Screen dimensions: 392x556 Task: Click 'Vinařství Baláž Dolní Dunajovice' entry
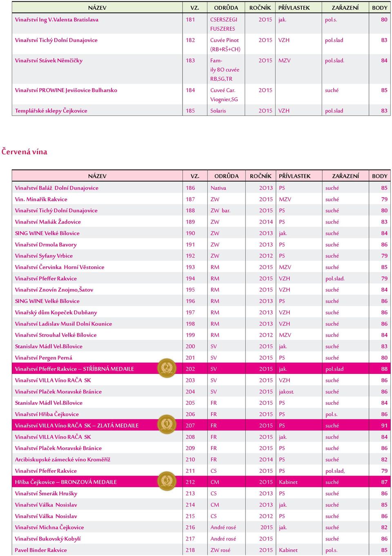(x=57, y=188)
